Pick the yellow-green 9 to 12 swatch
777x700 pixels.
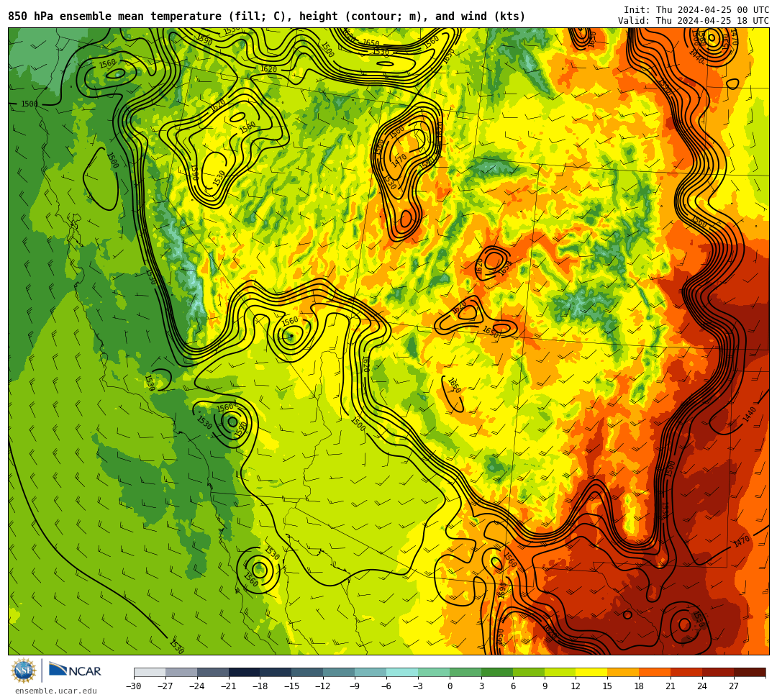pos(560,672)
